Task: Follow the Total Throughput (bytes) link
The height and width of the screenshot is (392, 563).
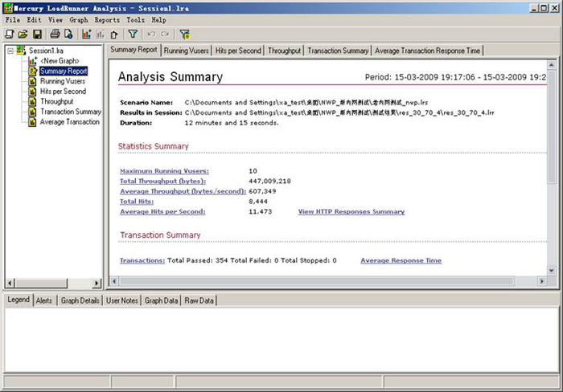Action: (x=162, y=181)
